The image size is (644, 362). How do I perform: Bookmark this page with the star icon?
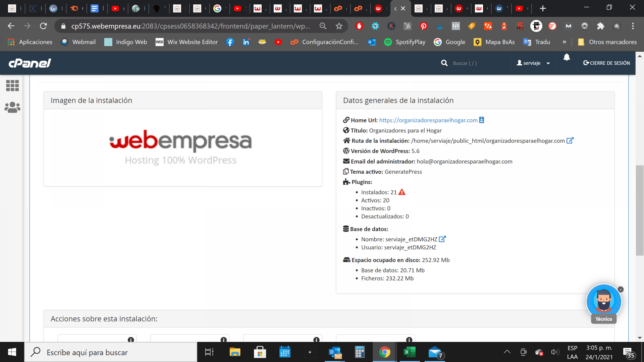tap(339, 26)
